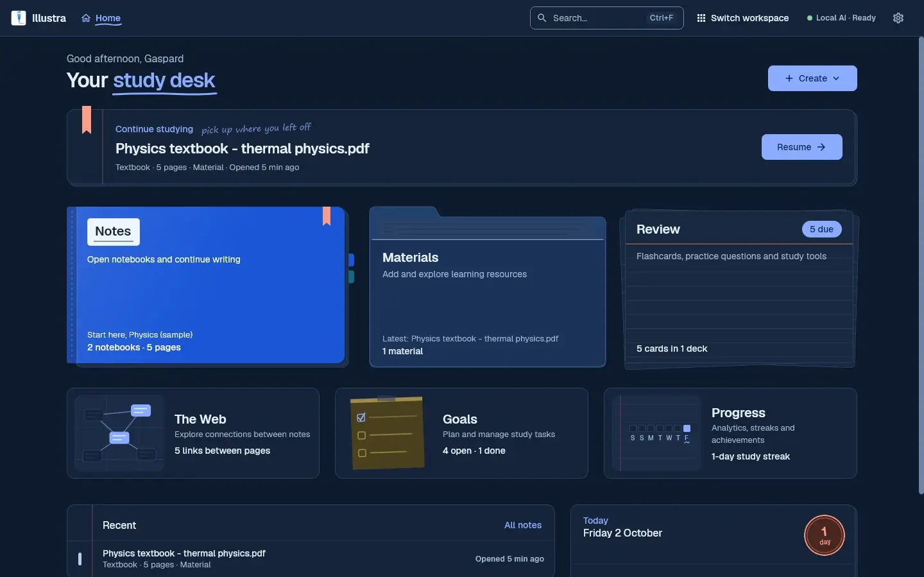Select the teal notebook side tab

(x=351, y=277)
